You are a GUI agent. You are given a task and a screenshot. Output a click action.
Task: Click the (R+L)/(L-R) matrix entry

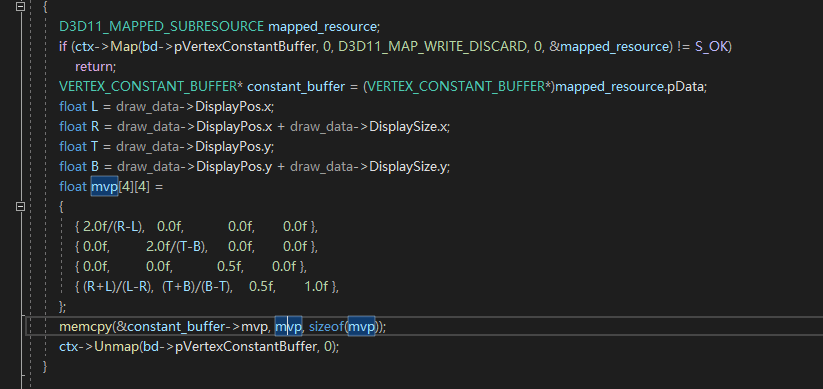click(117, 287)
